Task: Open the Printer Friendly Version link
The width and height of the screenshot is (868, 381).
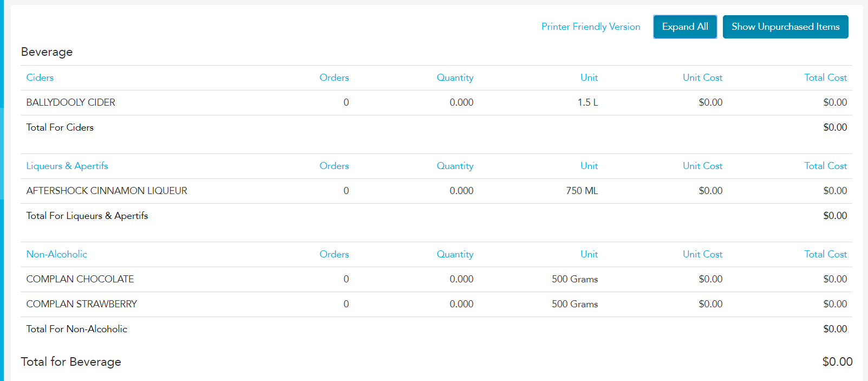Action: click(x=591, y=27)
